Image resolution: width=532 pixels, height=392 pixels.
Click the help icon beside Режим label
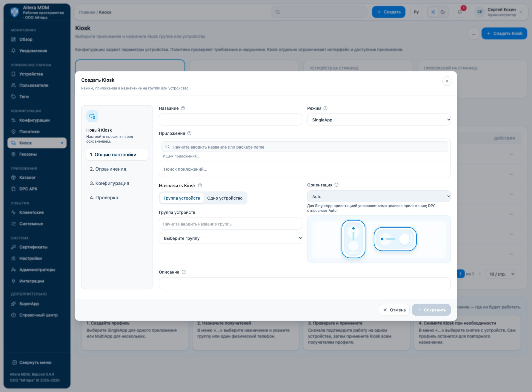click(x=325, y=108)
